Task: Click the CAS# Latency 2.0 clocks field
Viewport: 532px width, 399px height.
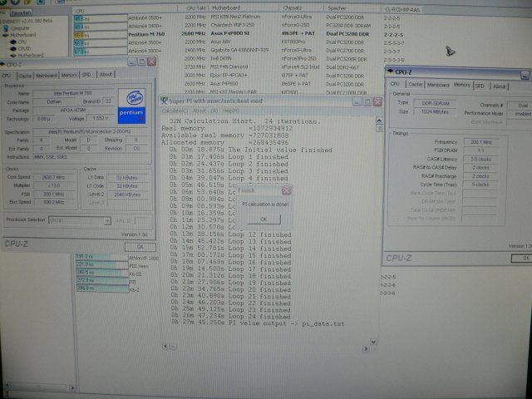Action: pos(480,159)
